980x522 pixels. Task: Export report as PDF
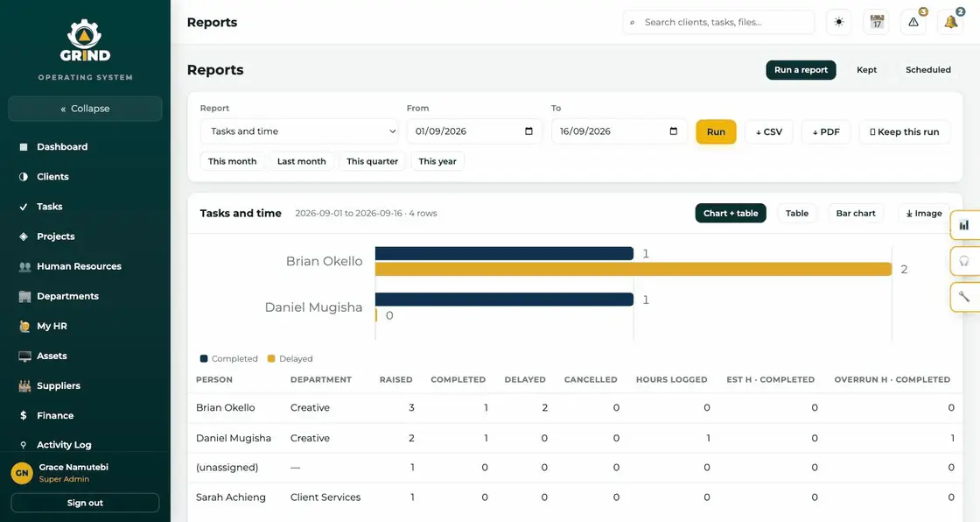tap(826, 132)
